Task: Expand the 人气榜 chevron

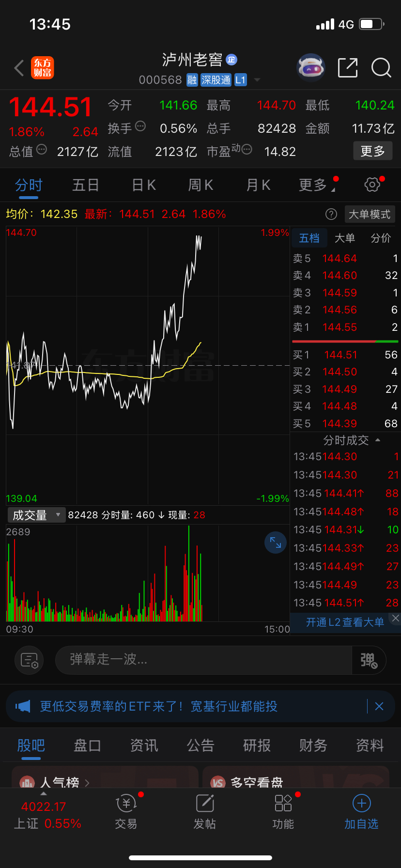Action: [x=87, y=782]
